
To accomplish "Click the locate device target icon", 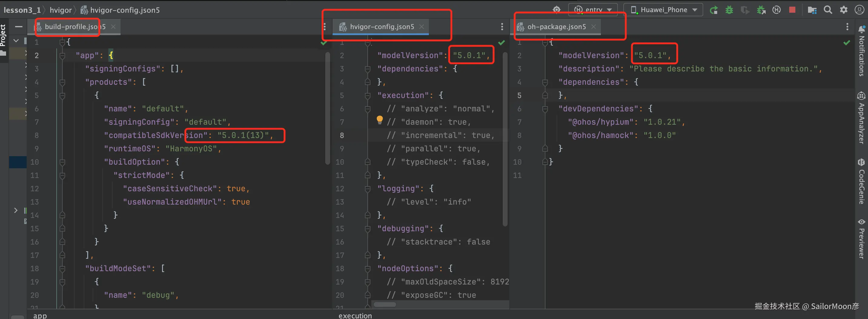I will tap(557, 10).
